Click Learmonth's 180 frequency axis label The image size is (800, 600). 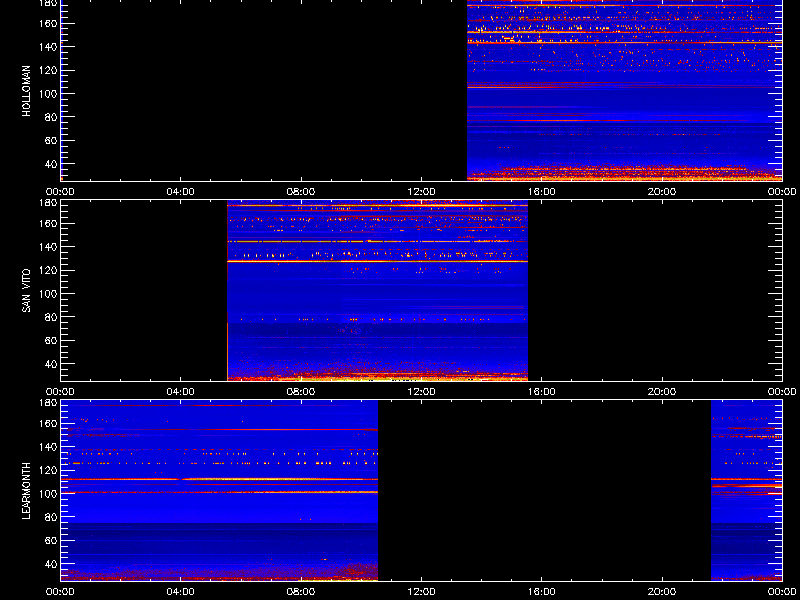click(x=48, y=403)
